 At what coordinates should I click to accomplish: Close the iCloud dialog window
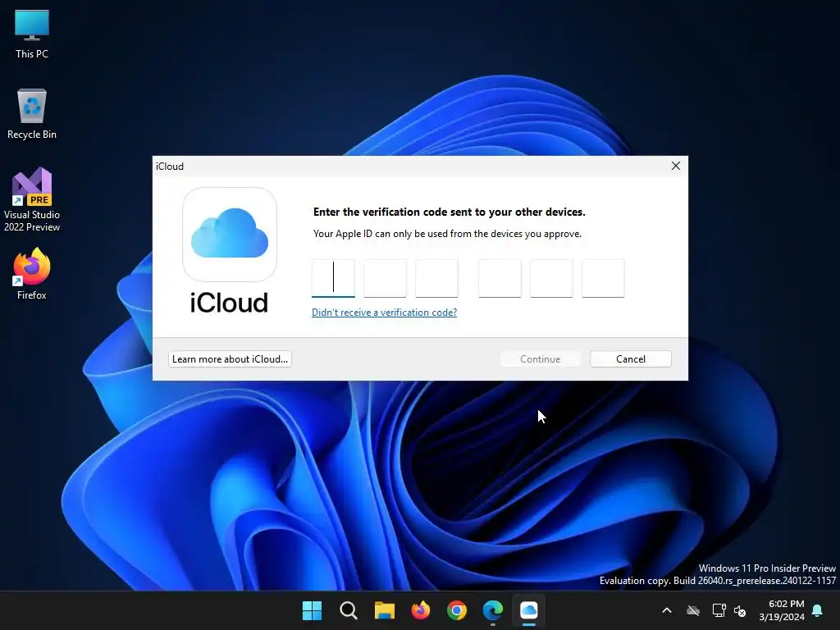(676, 166)
